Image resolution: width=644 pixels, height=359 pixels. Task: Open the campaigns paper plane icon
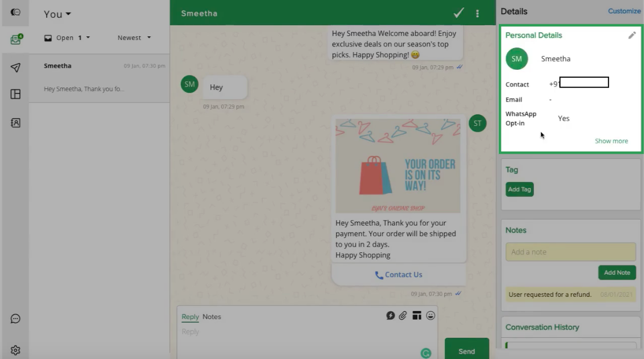tap(16, 68)
